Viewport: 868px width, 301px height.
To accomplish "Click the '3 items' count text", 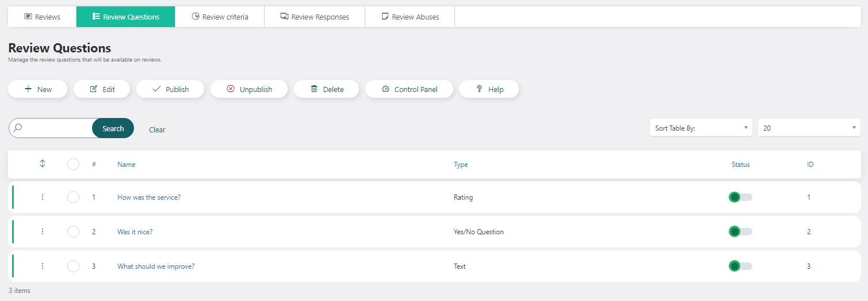I will click(x=20, y=291).
